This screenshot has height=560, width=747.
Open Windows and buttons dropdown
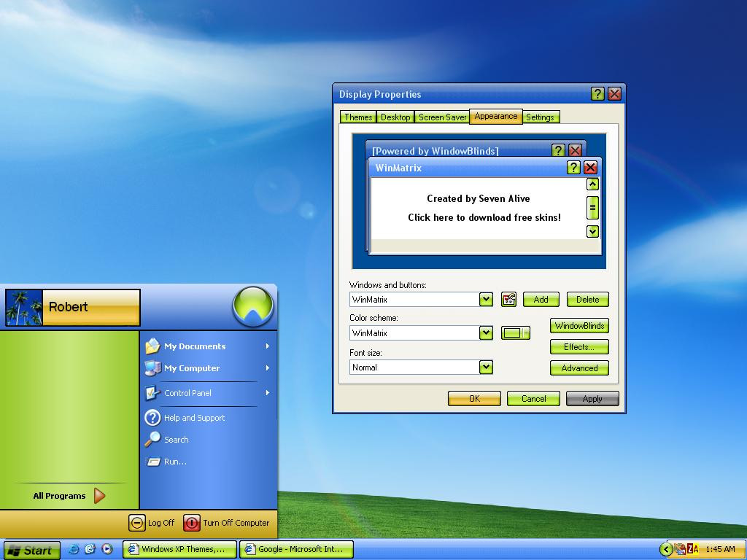[x=486, y=300]
